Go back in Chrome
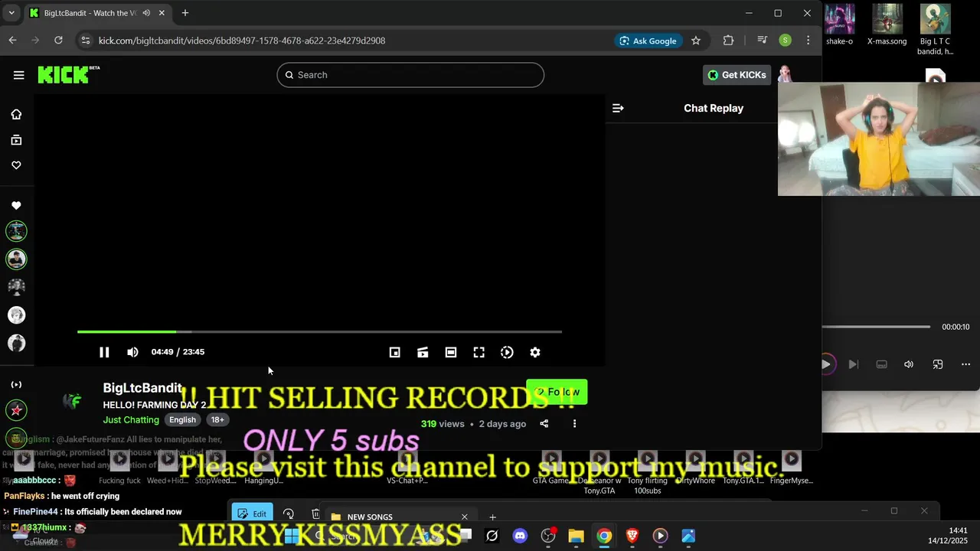The image size is (980, 551). 13,41
